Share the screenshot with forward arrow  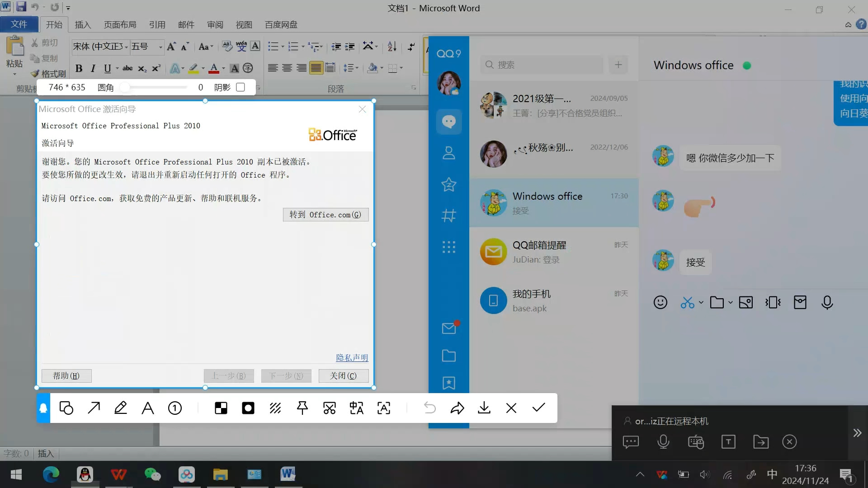(x=457, y=408)
